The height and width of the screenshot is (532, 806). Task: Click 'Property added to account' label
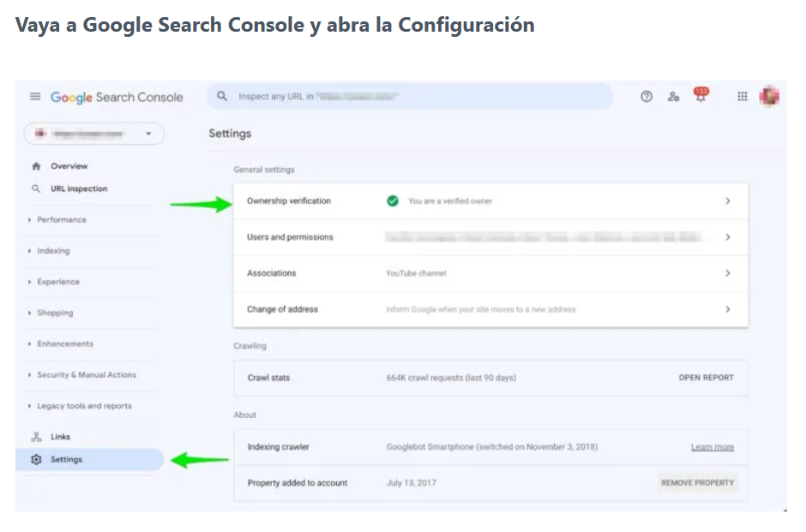coord(298,482)
